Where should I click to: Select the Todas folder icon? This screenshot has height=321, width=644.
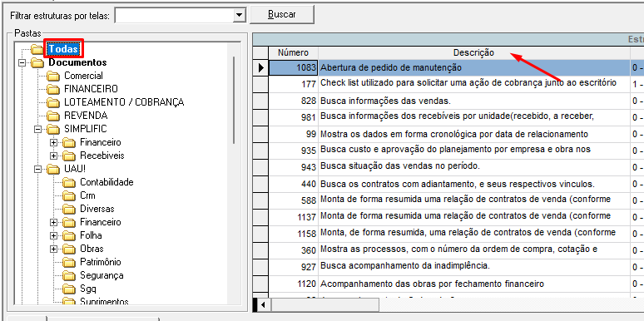(x=37, y=50)
